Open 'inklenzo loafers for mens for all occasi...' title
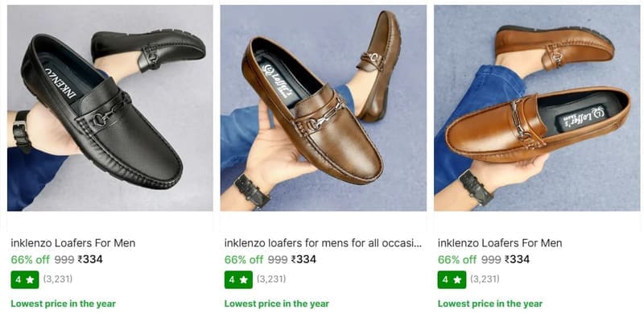 [323, 243]
